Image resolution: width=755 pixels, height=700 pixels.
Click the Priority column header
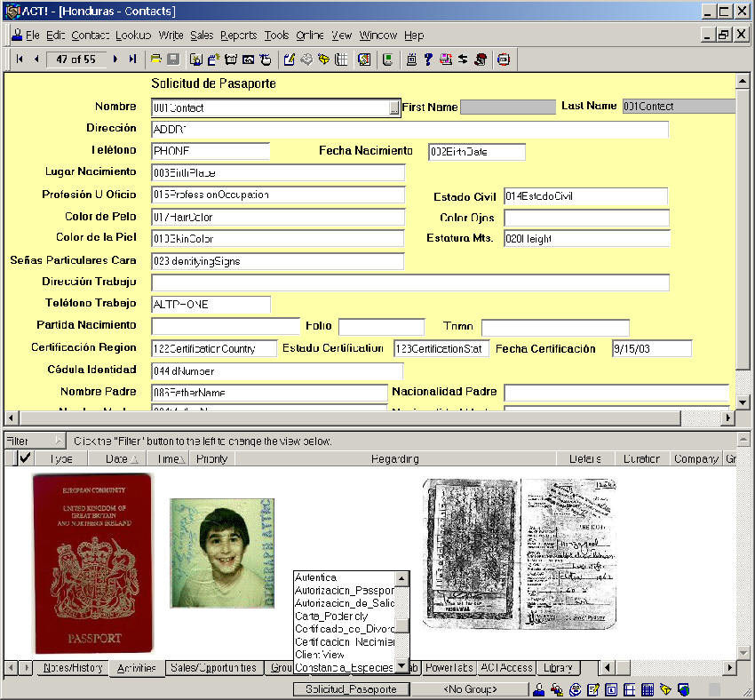211,458
